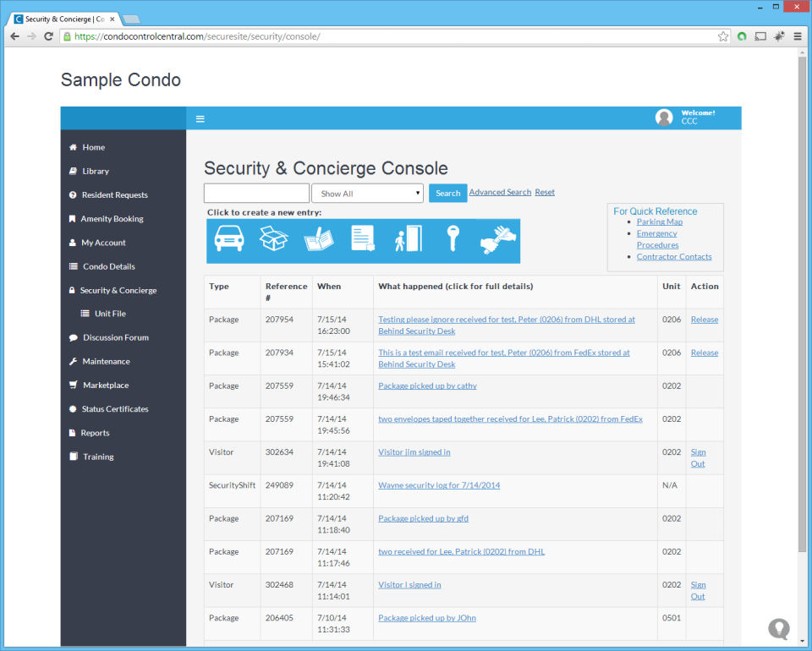Screen dimensions: 812x651
Task: Create a new incident report with document icon
Action: [363, 238]
